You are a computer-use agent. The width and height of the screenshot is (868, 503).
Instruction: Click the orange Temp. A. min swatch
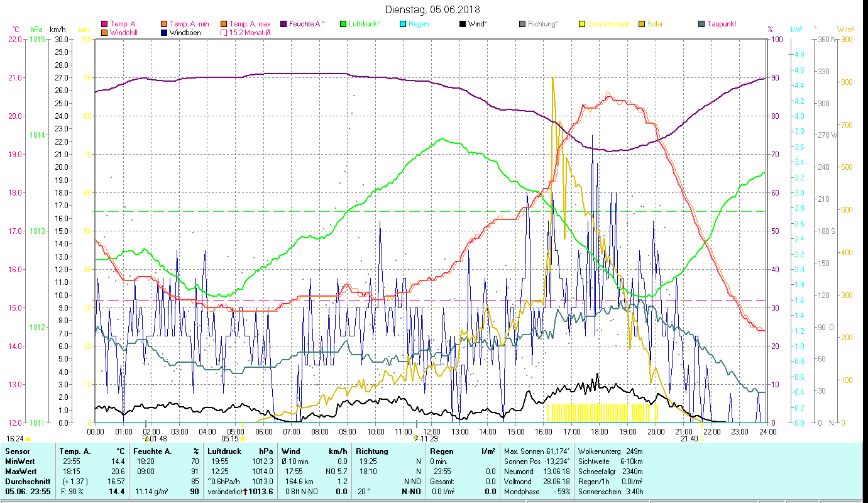(x=163, y=24)
